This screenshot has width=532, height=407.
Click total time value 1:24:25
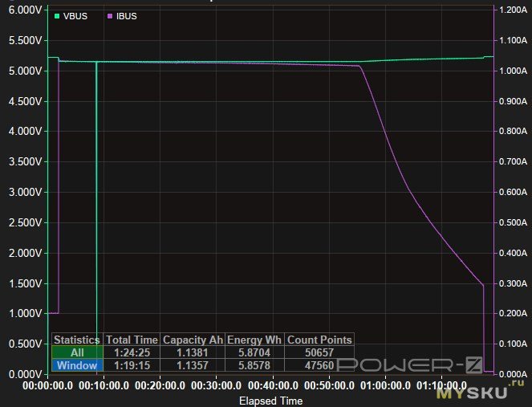tap(132, 352)
